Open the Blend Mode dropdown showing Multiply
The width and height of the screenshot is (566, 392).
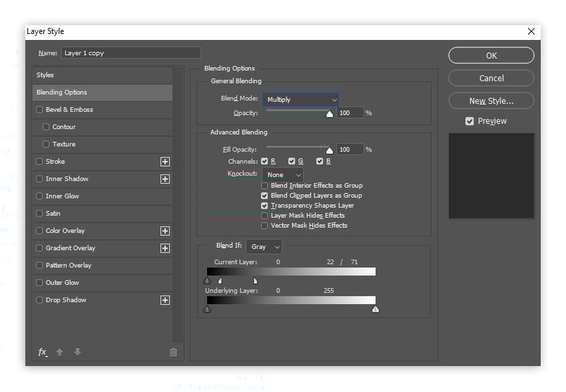[300, 98]
